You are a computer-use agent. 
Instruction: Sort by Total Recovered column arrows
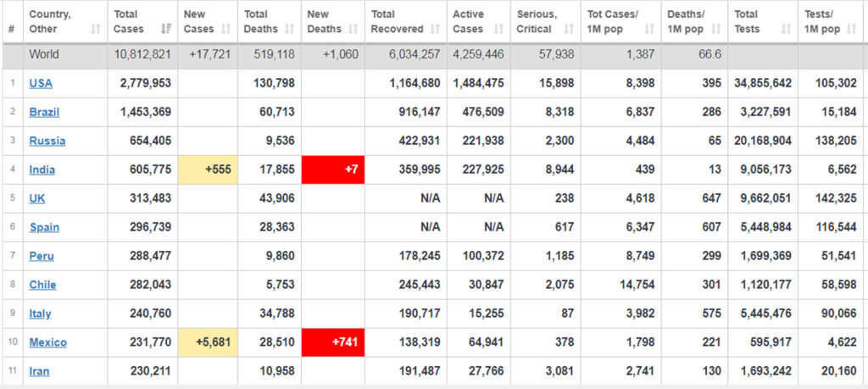[435, 29]
